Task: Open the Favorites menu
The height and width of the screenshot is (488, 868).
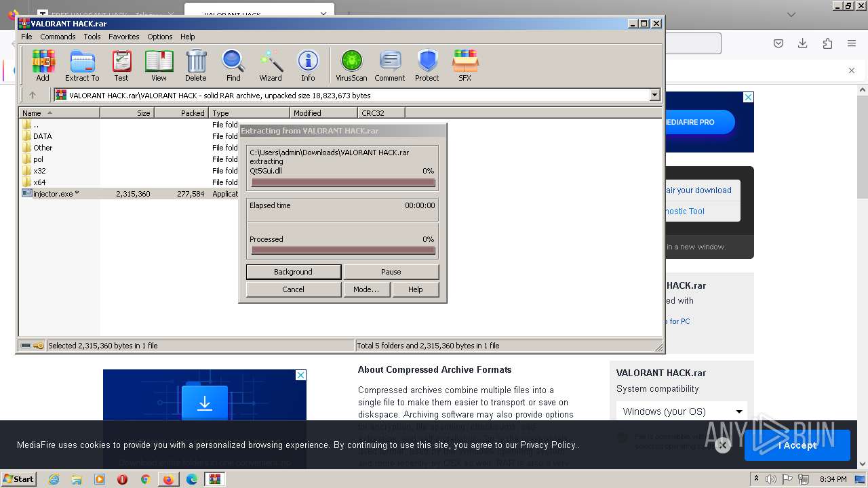Action: pyautogui.click(x=124, y=37)
